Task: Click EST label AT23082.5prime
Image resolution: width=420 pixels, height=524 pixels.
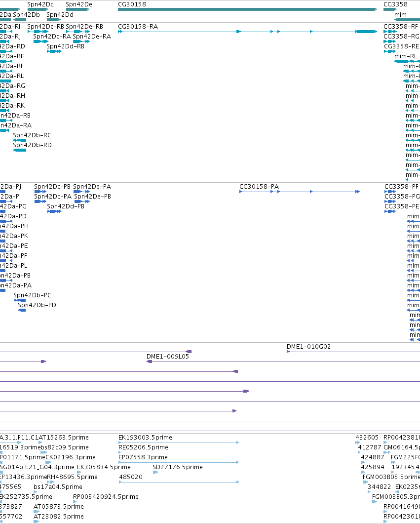Action: coord(58,516)
